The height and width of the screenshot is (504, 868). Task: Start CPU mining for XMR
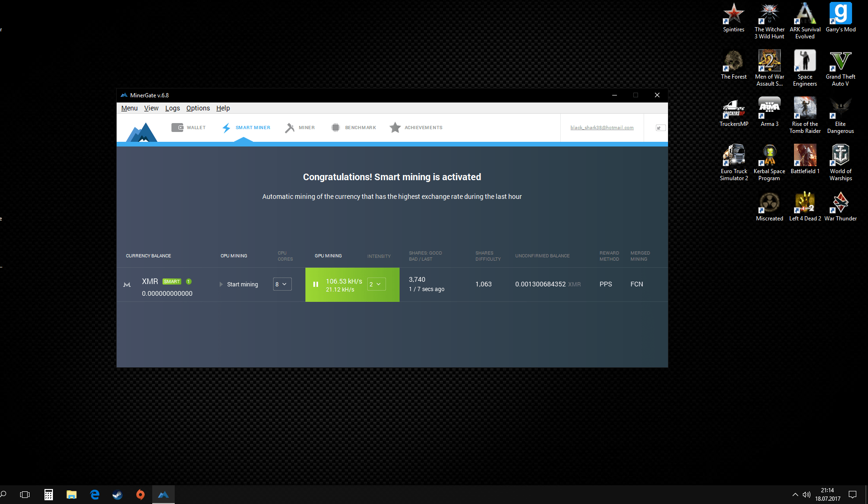point(239,285)
